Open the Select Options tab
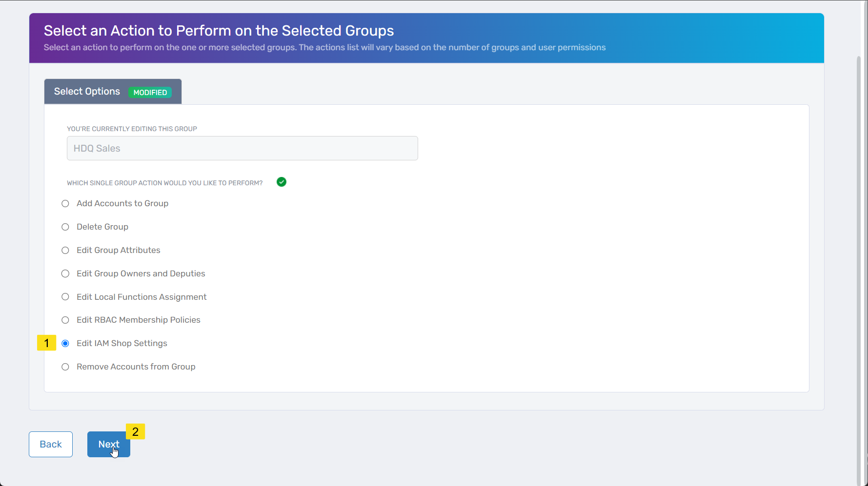The image size is (868, 486). (x=87, y=92)
